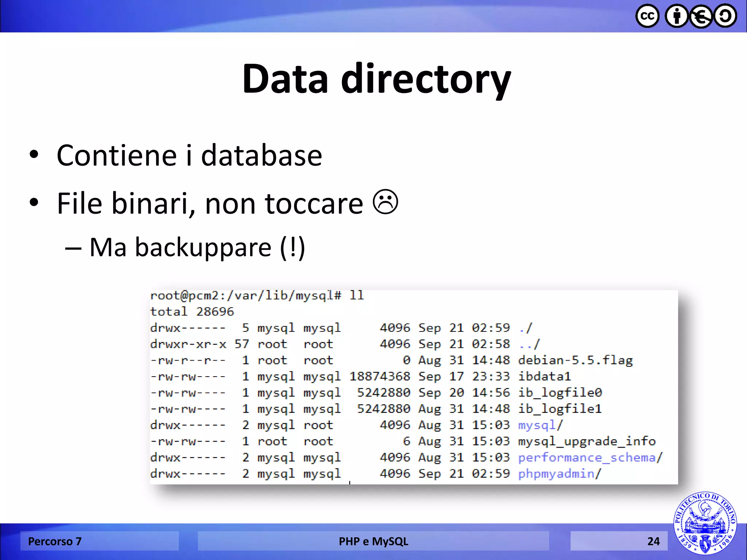Click the 'mysql_upgrade_info' file name

587,441
